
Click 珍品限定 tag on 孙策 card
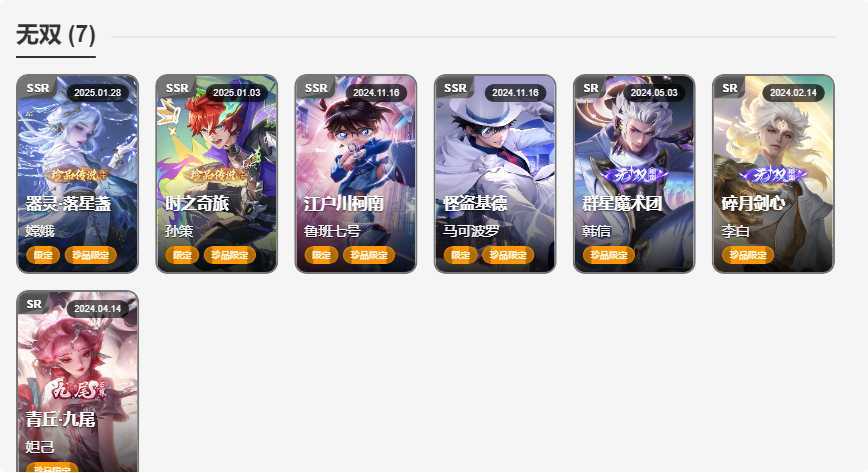[x=230, y=255]
